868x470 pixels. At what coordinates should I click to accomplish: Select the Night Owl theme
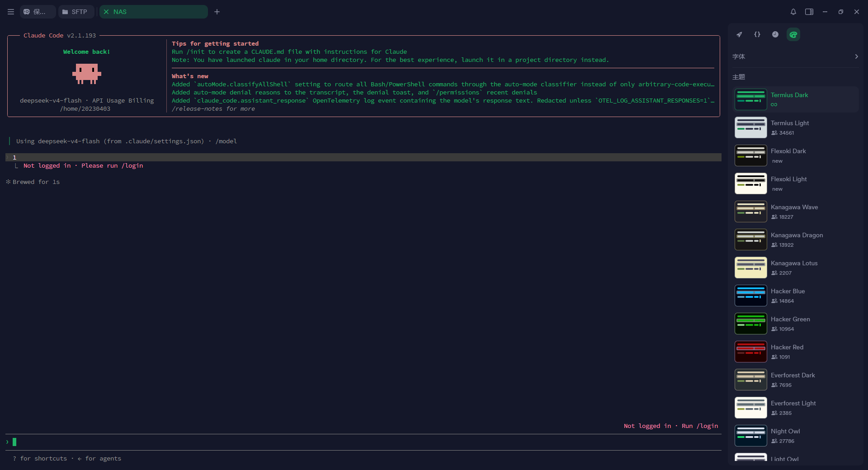795,436
